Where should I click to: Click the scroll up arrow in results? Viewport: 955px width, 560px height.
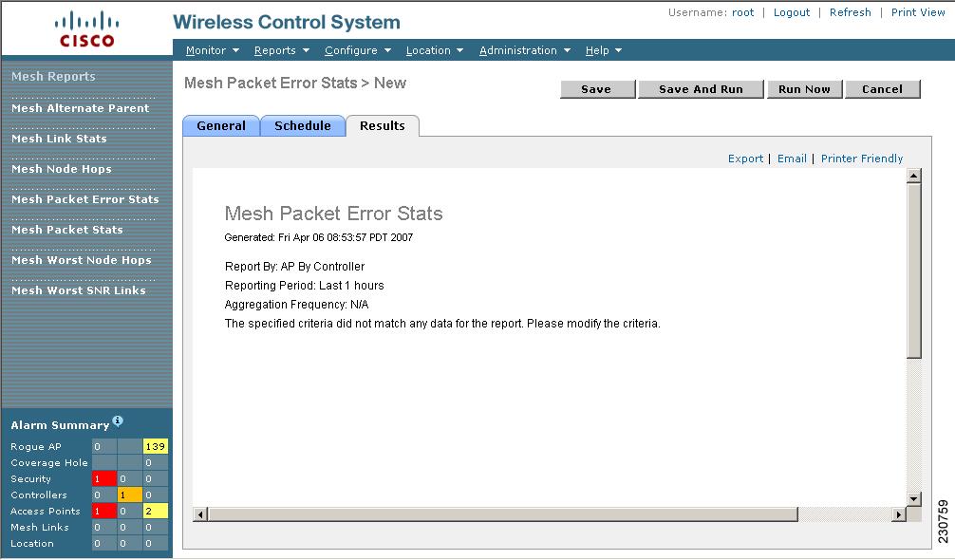(x=913, y=176)
